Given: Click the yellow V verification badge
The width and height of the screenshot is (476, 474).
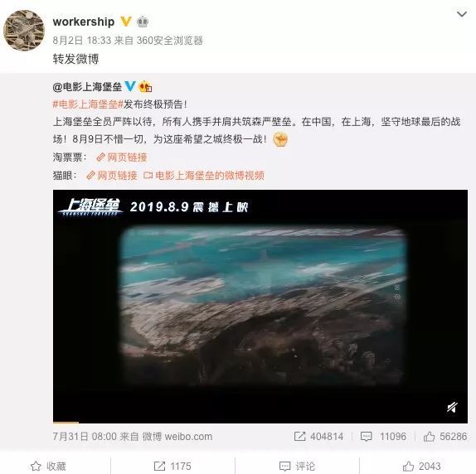Looking at the screenshot, I should click(x=126, y=22).
